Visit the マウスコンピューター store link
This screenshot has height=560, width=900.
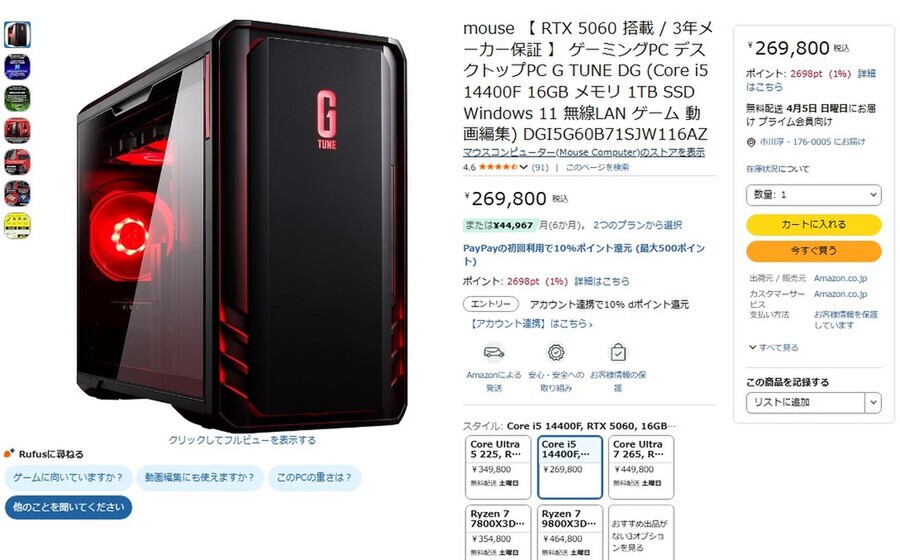[584, 152]
